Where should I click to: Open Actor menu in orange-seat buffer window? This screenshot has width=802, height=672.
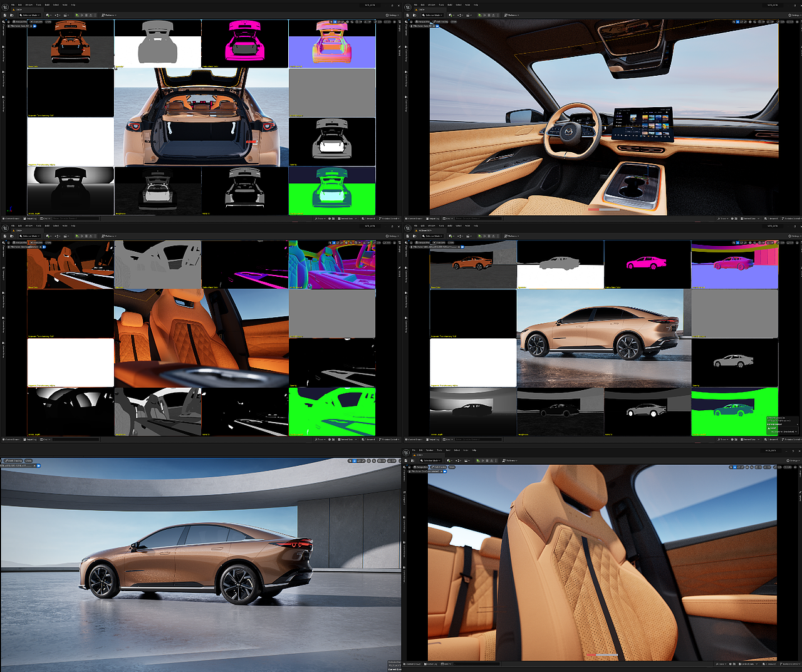point(65,226)
